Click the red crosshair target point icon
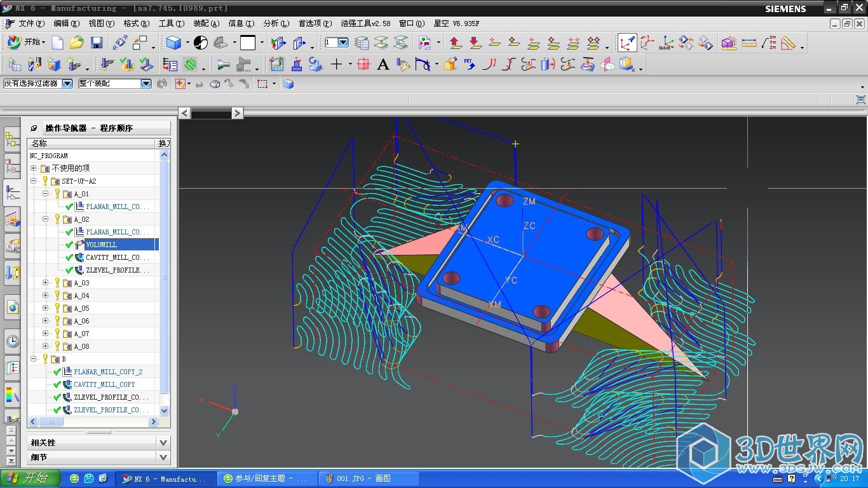The height and width of the screenshot is (488, 868). (x=363, y=64)
